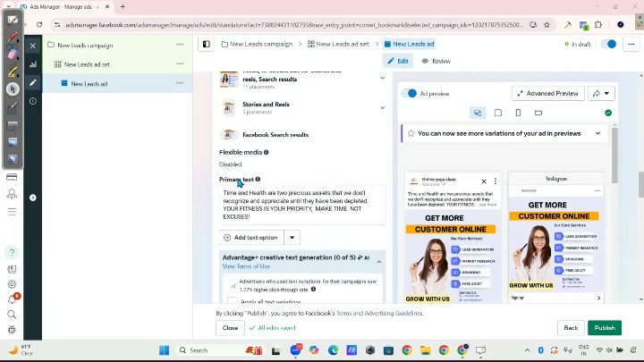Open the Facebook preview three-dot menu
Image resolution: width=644 pixels, height=362 pixels.
(496, 181)
